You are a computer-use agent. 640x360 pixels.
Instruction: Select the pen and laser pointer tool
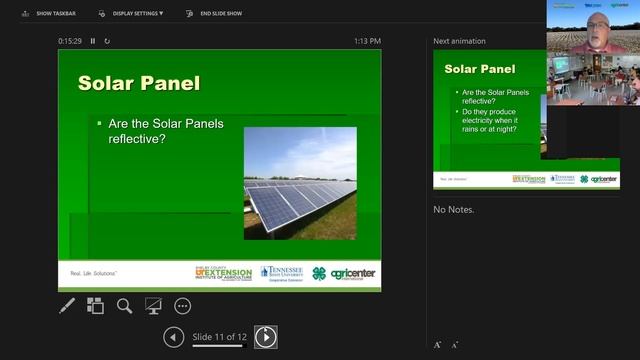tap(67, 306)
